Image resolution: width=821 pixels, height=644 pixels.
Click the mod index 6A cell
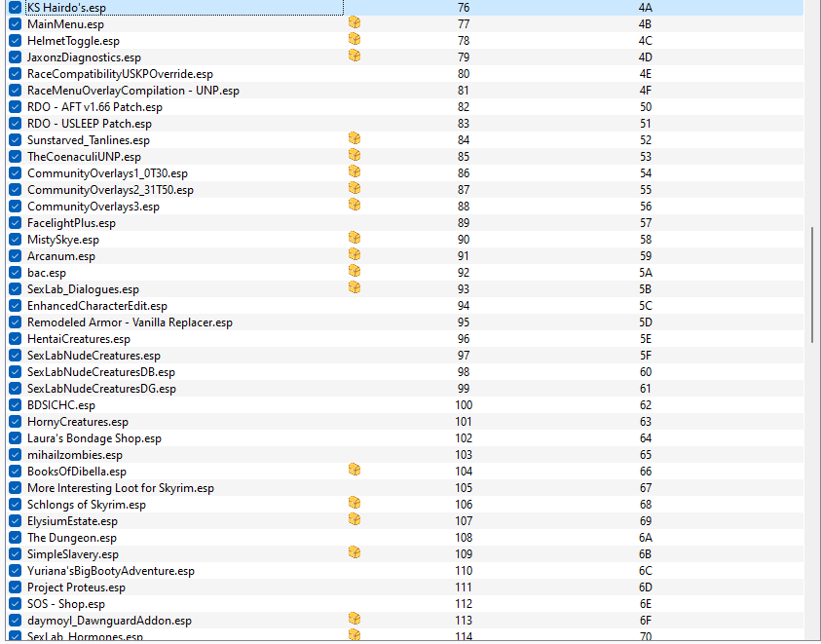pyautogui.click(x=645, y=538)
